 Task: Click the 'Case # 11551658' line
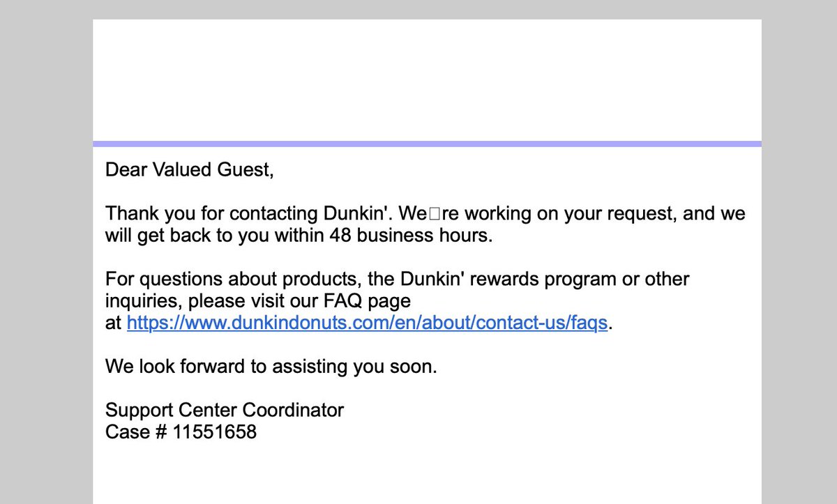(181, 432)
